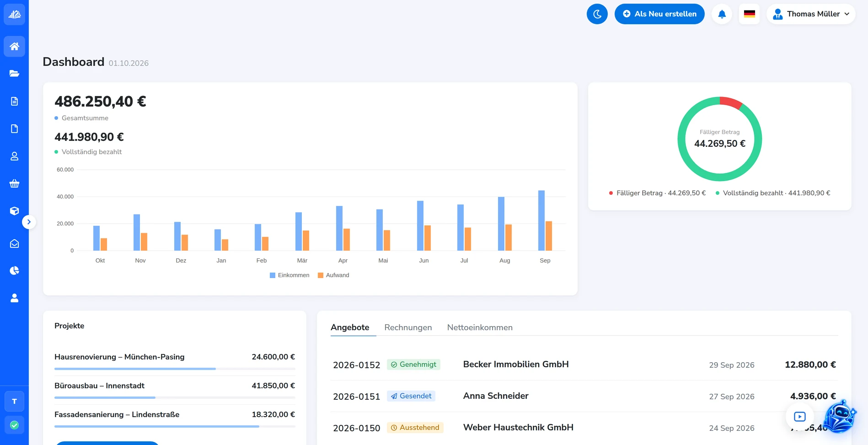Click the Gesendet status badge

coord(411,396)
